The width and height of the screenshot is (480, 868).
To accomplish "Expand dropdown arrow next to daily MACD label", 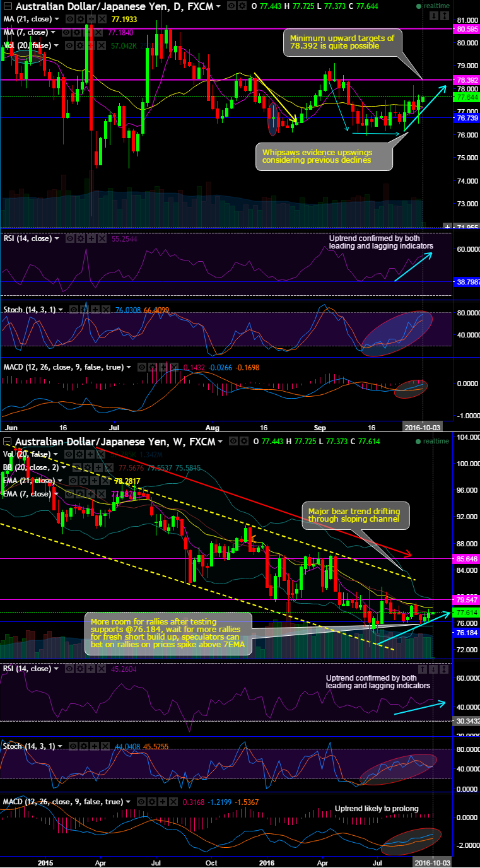I will [x=129, y=367].
